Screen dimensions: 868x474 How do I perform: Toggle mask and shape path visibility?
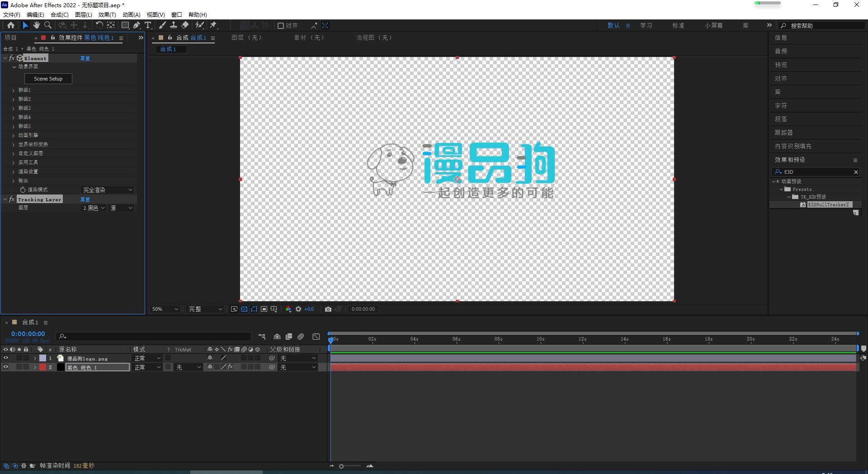point(254,309)
